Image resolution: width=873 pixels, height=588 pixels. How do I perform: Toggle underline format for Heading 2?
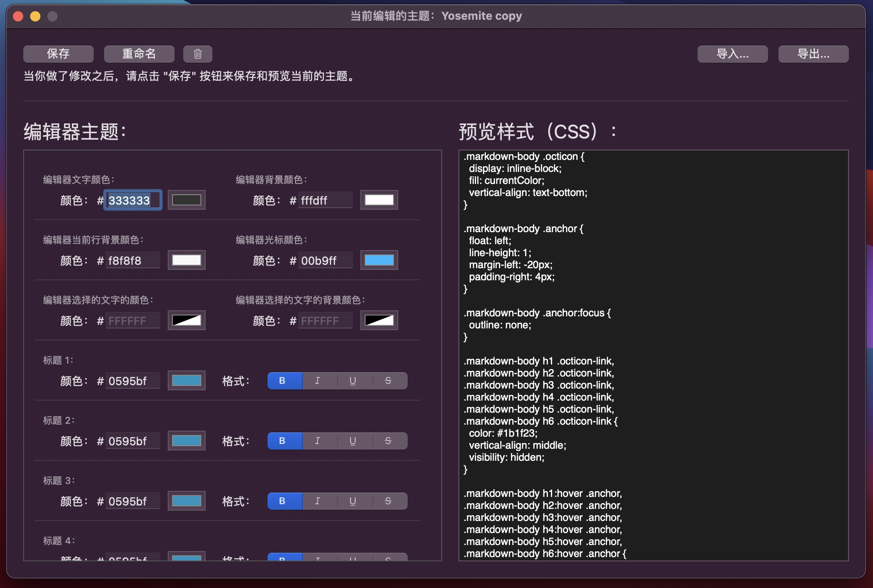pos(353,441)
